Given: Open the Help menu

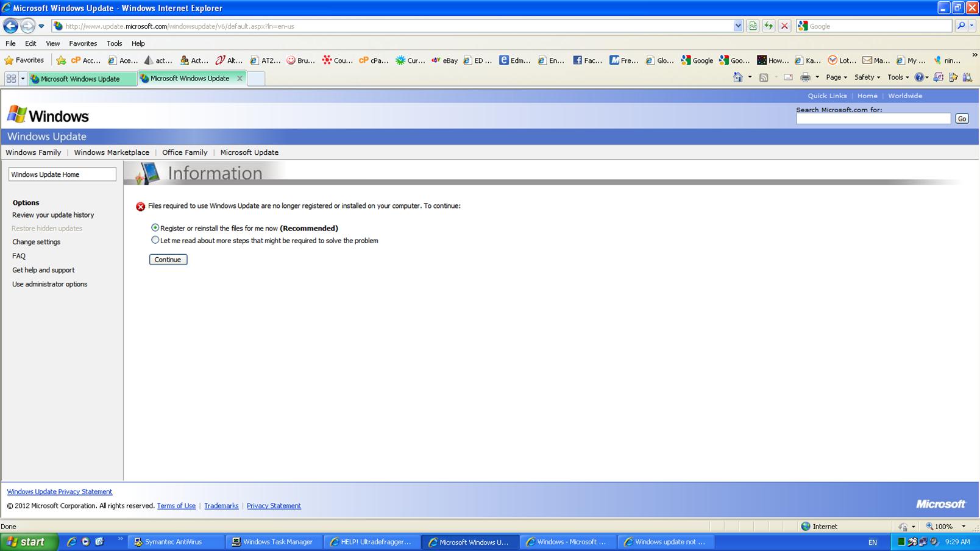Looking at the screenshot, I should click(138, 43).
